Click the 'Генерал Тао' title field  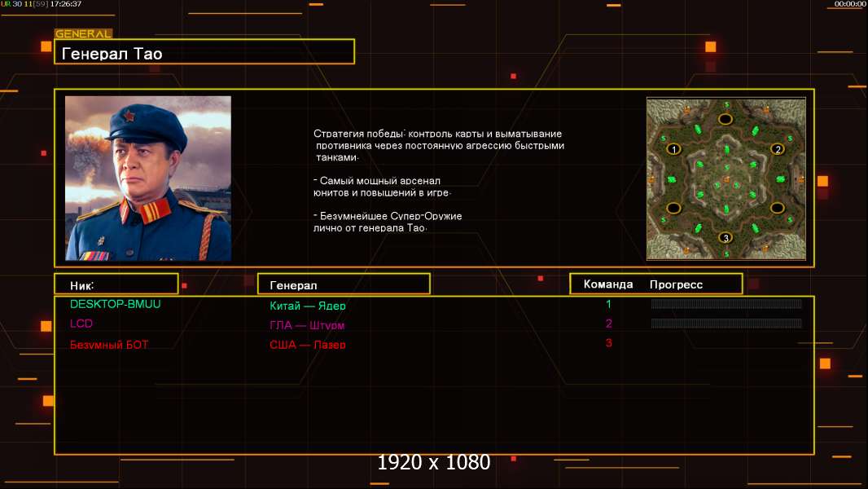coord(204,52)
